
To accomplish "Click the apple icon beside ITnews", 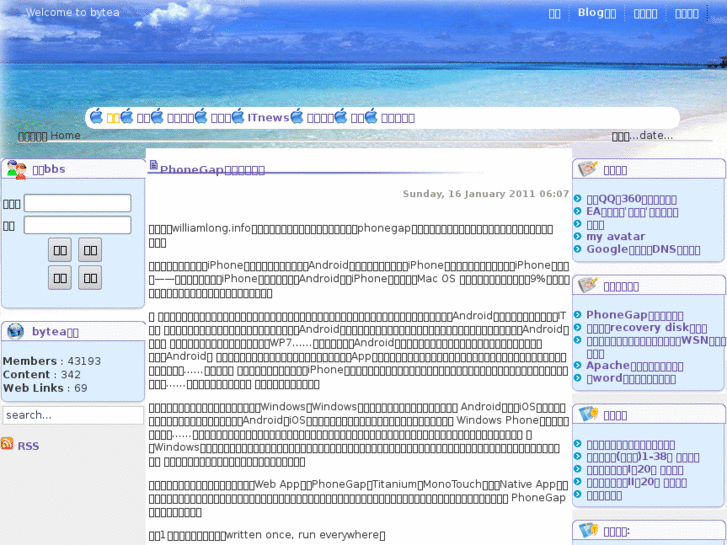I will click(x=238, y=116).
